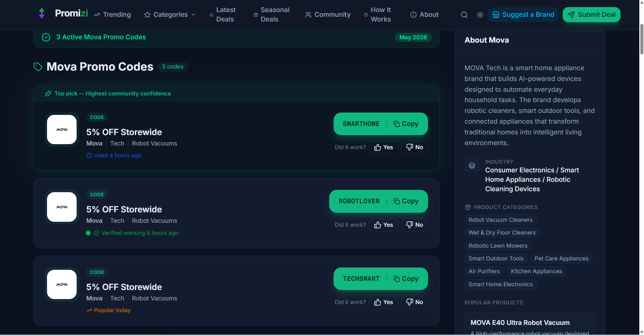Click 'Tech' on the ROBOTLOVER card
Screen dimensions: 644x335
(117, 221)
